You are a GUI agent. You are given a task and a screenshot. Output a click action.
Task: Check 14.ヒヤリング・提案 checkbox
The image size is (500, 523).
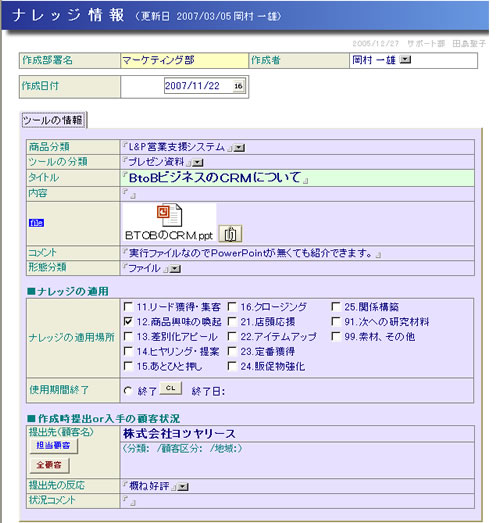[x=128, y=351]
